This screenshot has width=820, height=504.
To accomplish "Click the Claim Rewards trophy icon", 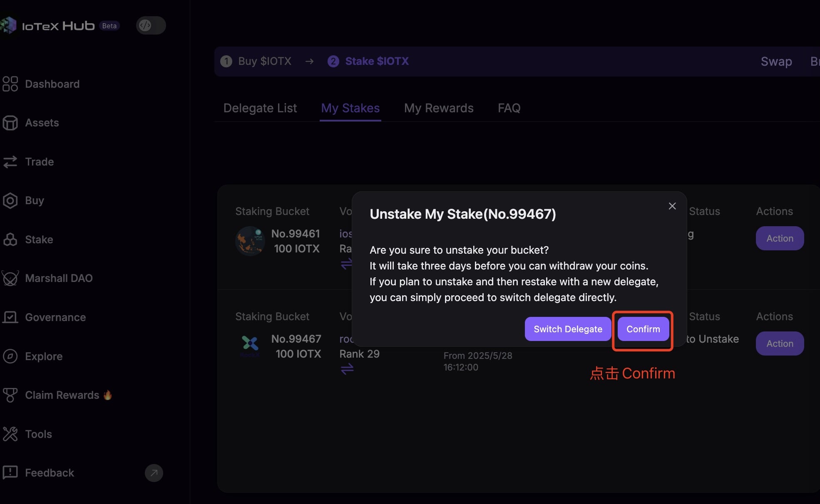I will click(10, 395).
